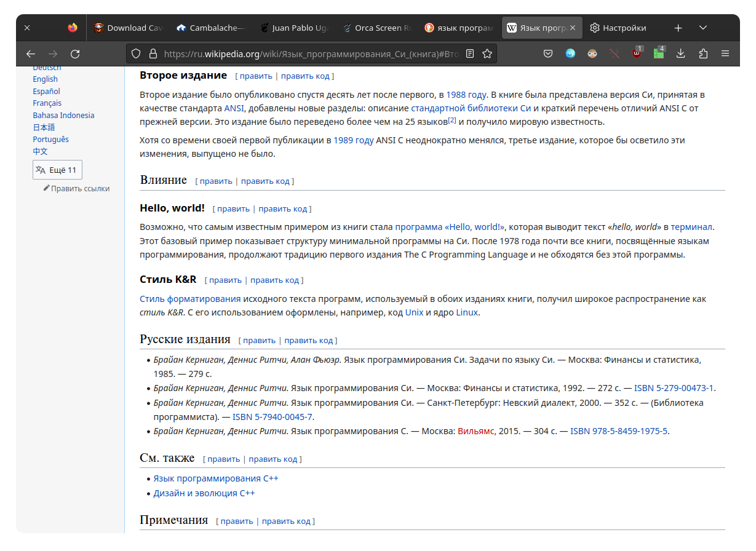This screenshot has height=551, width=756.
Task: Open Дизайн и эволюция C++ link
Action: tap(204, 493)
